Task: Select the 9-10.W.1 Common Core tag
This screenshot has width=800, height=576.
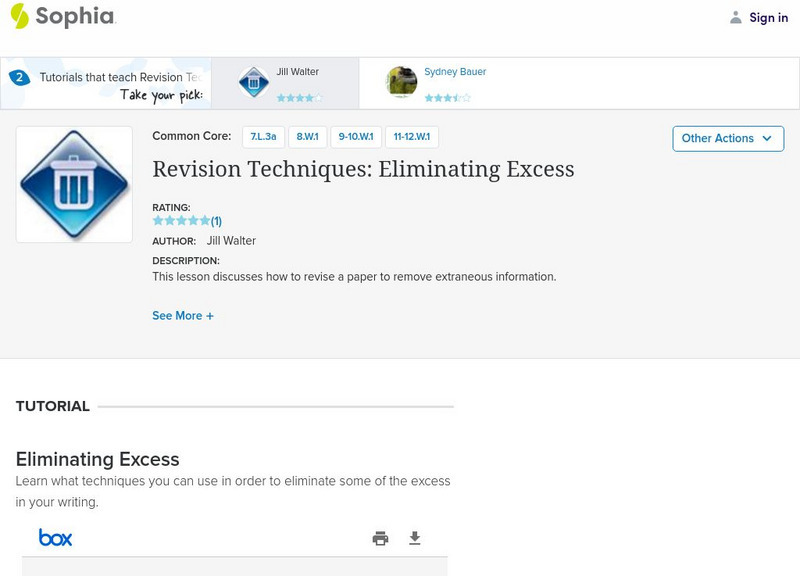Action: [356, 137]
